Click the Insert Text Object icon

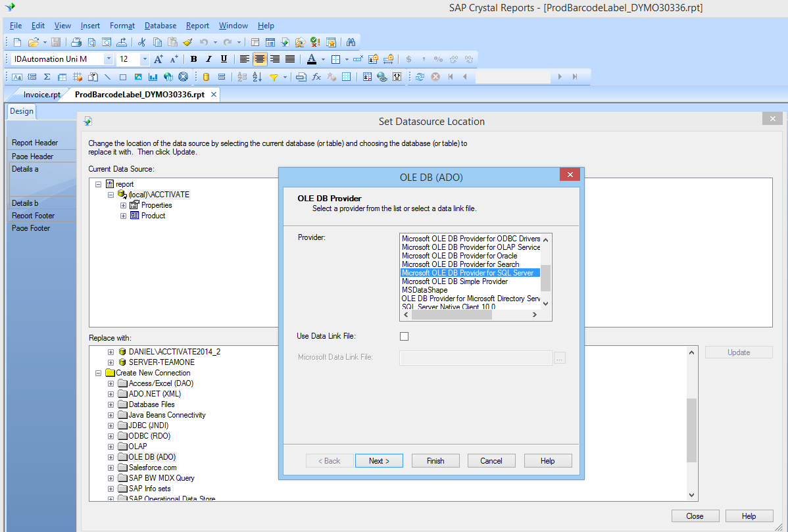[17, 77]
